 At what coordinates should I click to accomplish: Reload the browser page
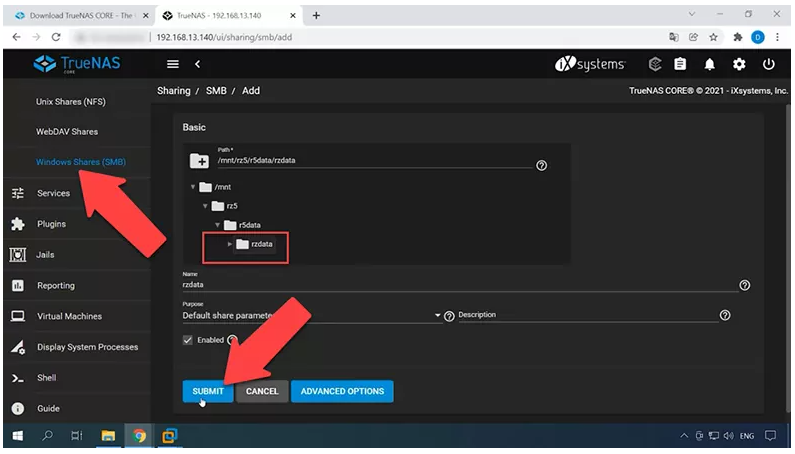56,37
